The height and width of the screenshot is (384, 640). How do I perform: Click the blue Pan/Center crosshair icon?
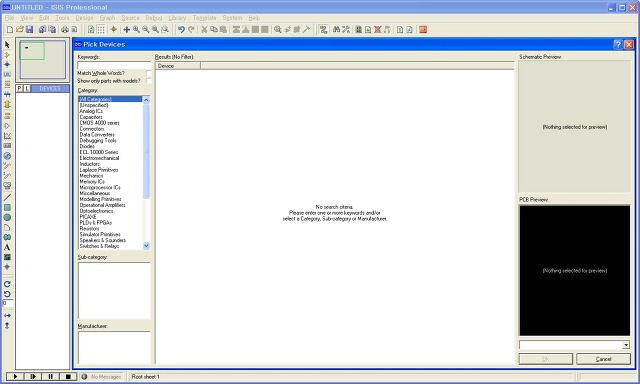[127, 29]
